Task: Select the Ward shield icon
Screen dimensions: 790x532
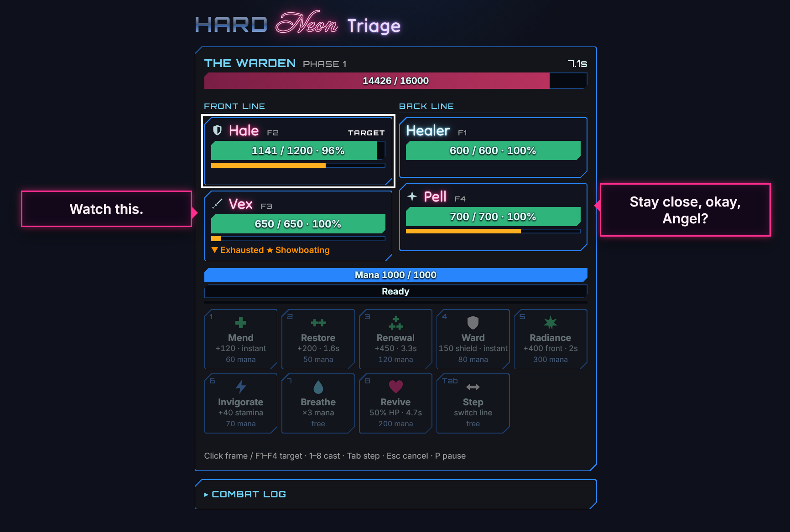Action: [x=473, y=323]
